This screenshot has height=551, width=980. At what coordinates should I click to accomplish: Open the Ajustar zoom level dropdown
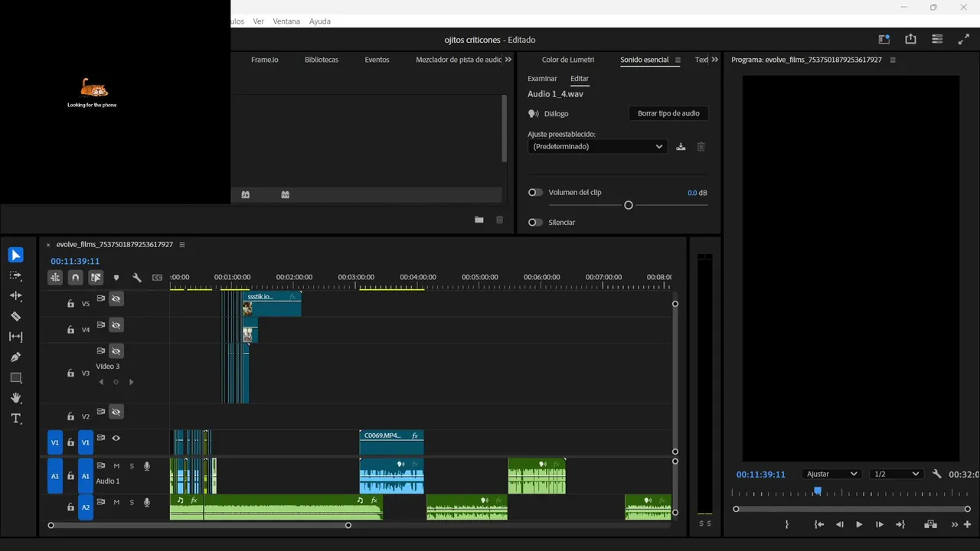pyautogui.click(x=831, y=474)
